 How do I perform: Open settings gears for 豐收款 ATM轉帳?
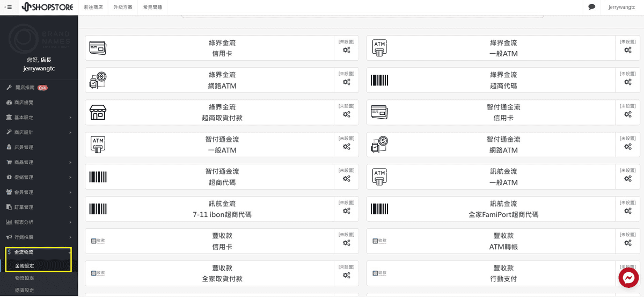[628, 243]
